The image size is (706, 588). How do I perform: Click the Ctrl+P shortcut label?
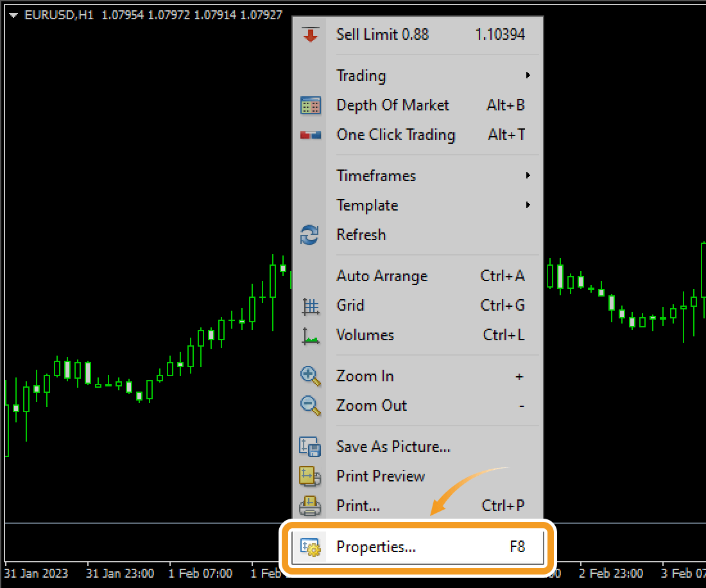coord(503,506)
